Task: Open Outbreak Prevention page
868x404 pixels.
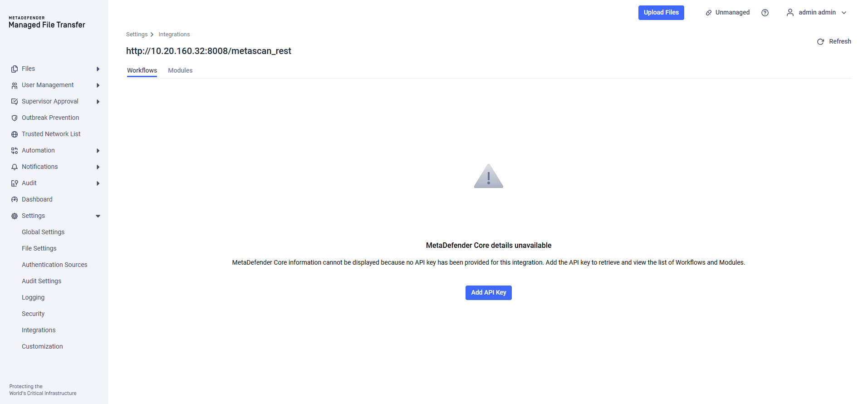Action: pyautogui.click(x=50, y=118)
